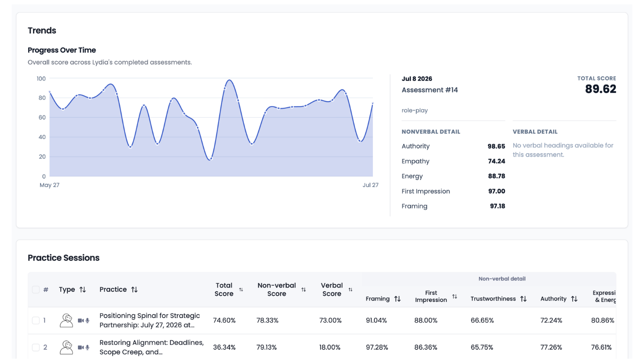Toggle the select-all checkbox in table header
644x363 pixels.
click(x=36, y=290)
